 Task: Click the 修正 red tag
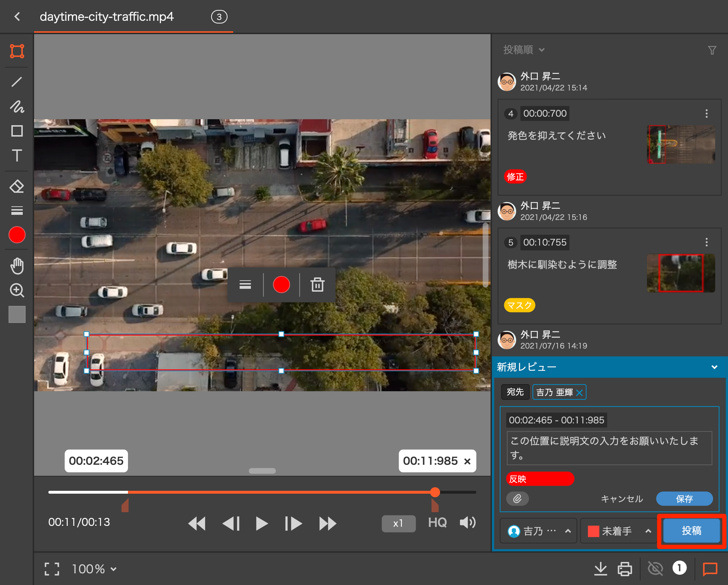click(x=515, y=177)
